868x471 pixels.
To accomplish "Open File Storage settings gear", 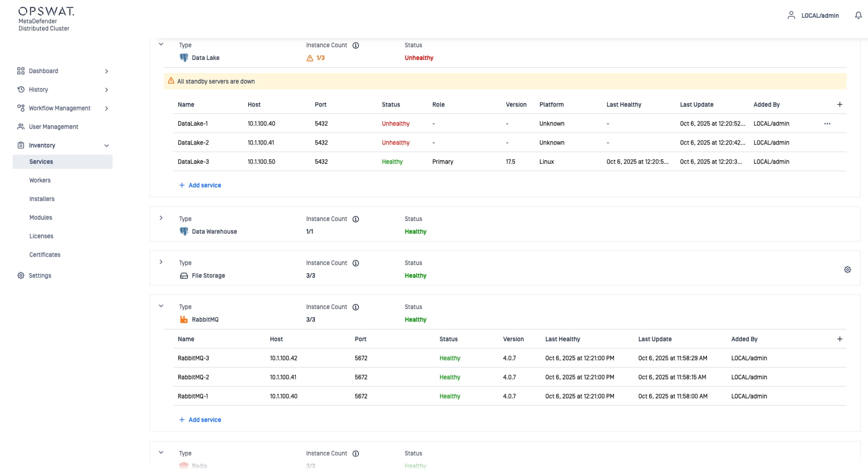I will pos(847,270).
